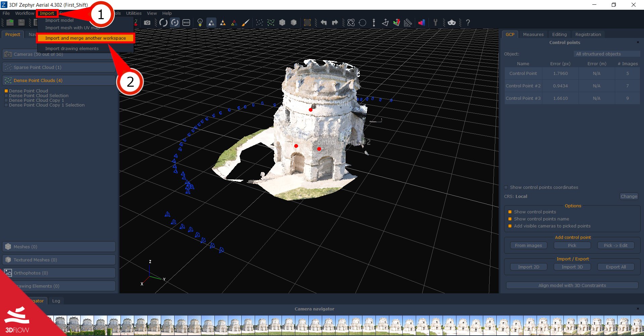
Task: Toggle Dense Point Cloud visibility checkbox
Action: [x=6, y=91]
